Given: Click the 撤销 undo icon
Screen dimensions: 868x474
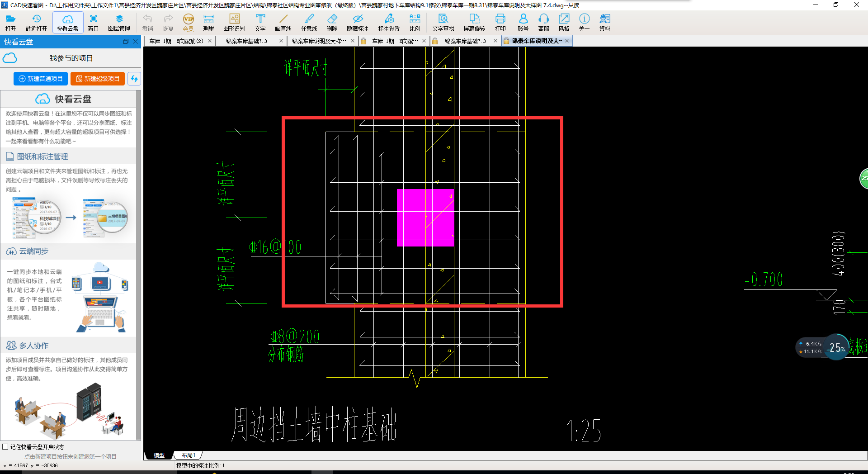Looking at the screenshot, I should click(147, 22).
